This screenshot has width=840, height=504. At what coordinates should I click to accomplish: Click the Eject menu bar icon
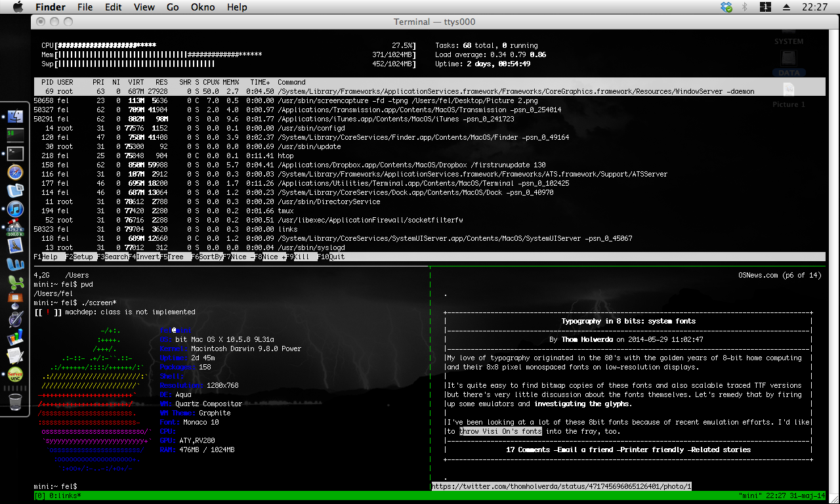tap(786, 7)
